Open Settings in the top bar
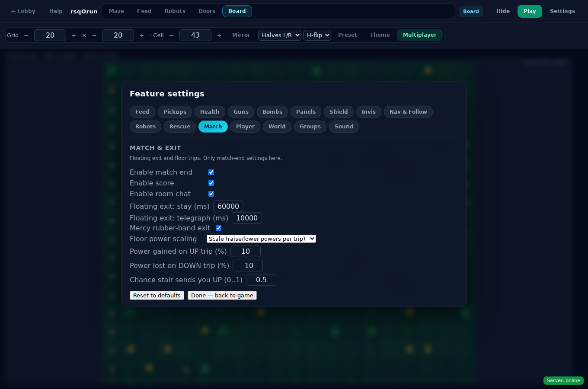 [562, 11]
